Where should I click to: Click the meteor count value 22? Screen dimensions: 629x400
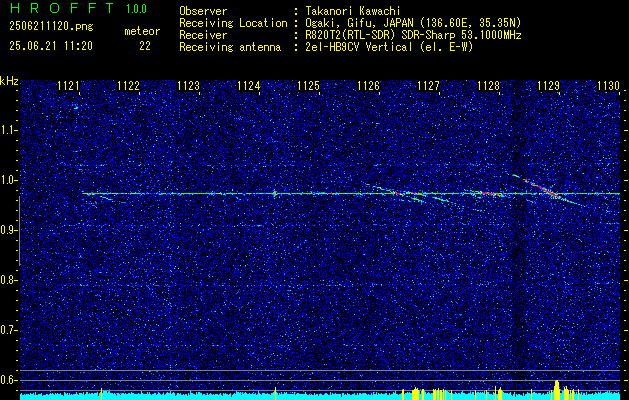tap(145, 46)
